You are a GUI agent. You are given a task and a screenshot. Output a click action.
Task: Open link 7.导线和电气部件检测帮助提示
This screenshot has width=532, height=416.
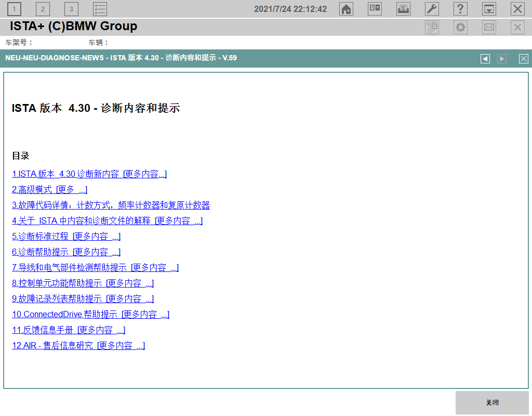[x=96, y=268]
